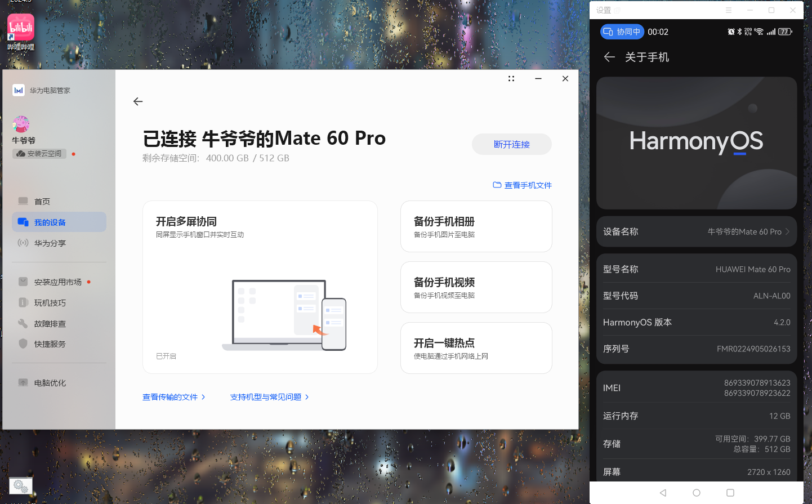
Task: Click the IMEI row on phone
Action: coord(697,387)
